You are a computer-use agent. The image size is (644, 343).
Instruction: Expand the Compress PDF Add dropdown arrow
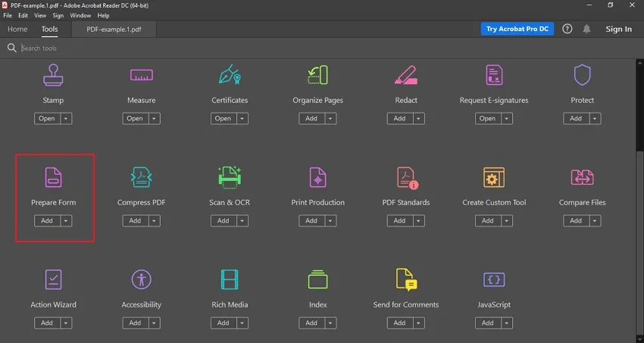point(155,221)
